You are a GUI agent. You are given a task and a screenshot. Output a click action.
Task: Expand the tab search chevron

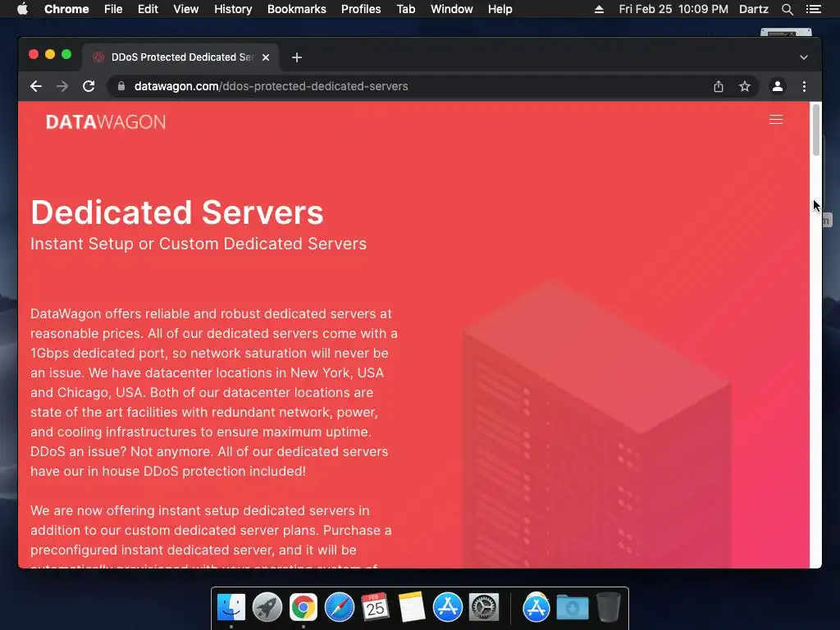point(804,57)
